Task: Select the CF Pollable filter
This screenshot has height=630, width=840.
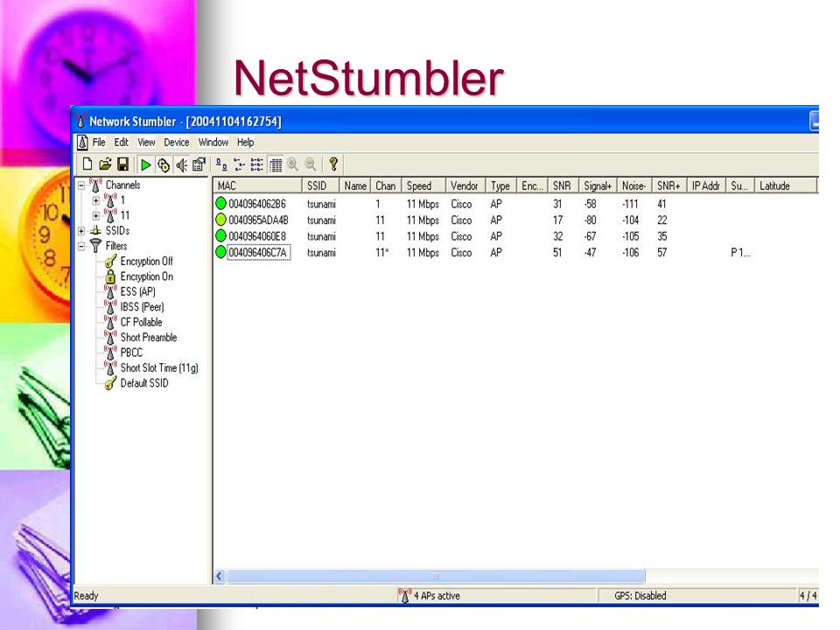Action: pyautogui.click(x=141, y=322)
